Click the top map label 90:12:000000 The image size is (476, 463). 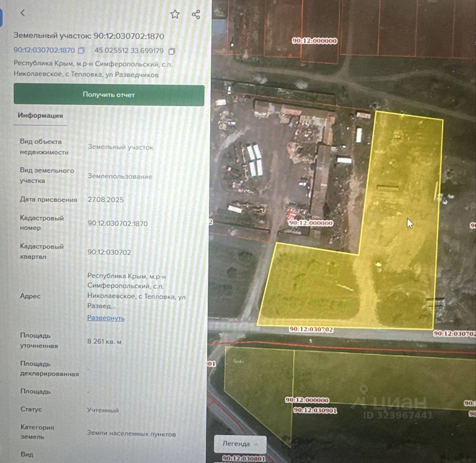pos(315,41)
